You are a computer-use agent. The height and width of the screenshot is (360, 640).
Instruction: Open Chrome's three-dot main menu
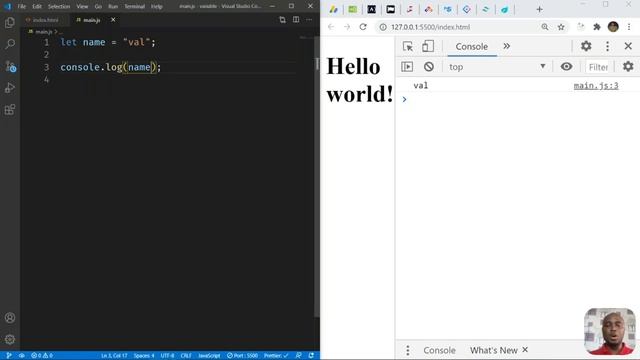pyautogui.click(x=629, y=27)
